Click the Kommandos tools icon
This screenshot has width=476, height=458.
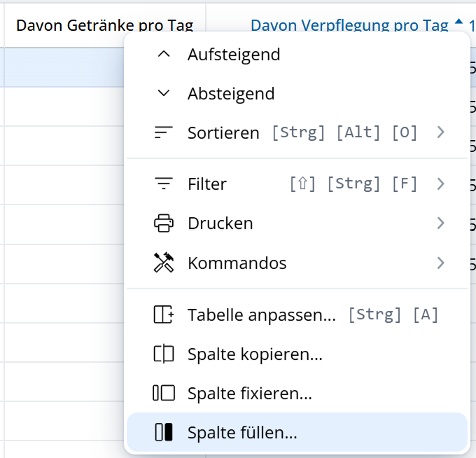163,263
